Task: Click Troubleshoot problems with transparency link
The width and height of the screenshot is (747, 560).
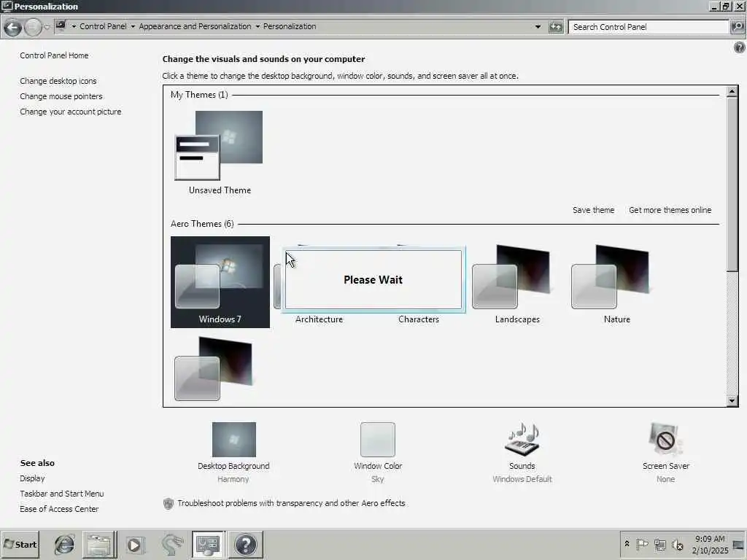Action: click(291, 503)
